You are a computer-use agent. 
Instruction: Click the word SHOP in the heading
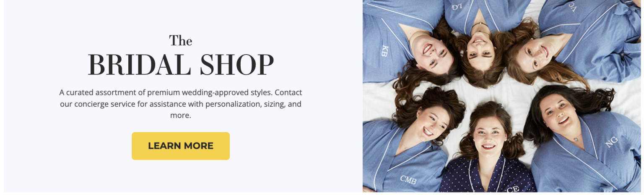click(237, 65)
